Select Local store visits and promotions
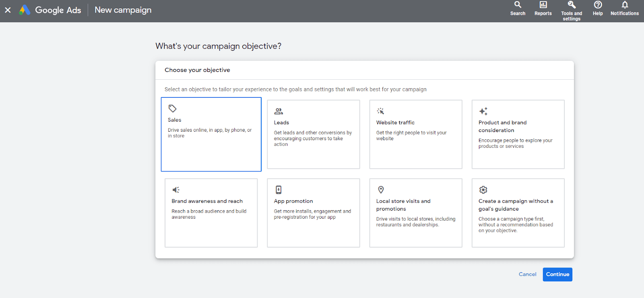 coord(415,213)
